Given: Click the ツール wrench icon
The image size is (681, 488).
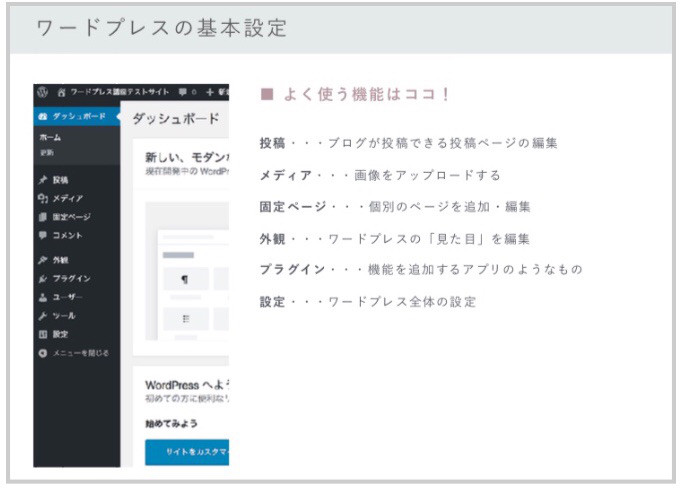Looking at the screenshot, I should coord(43,316).
